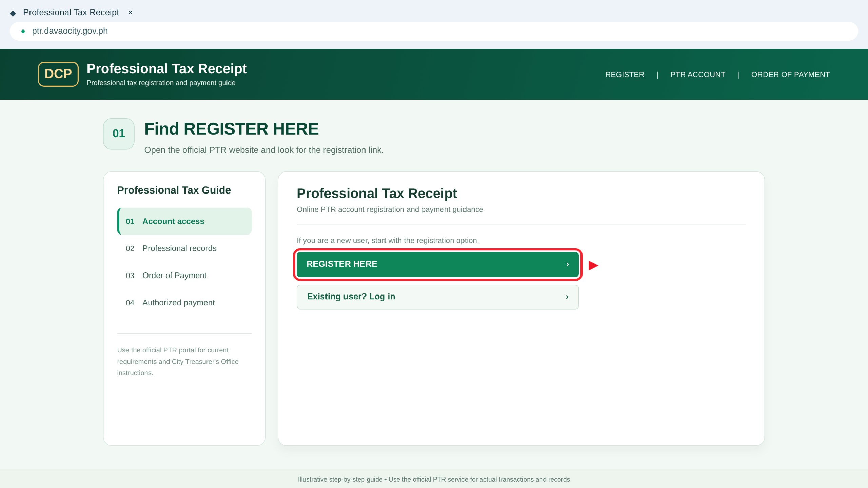Viewport: 868px width, 488px height.
Task: Click the Professional tax registration header tagline
Action: click(161, 83)
